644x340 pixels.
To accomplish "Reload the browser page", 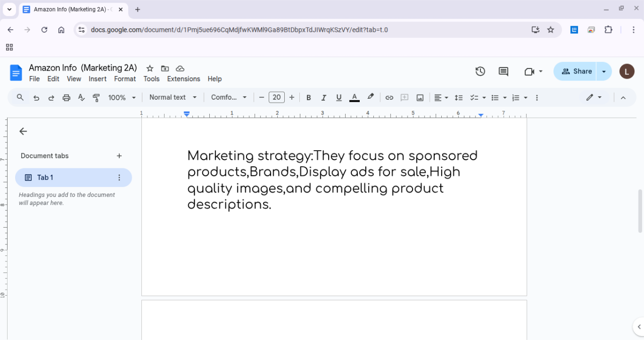I will pyautogui.click(x=44, y=30).
